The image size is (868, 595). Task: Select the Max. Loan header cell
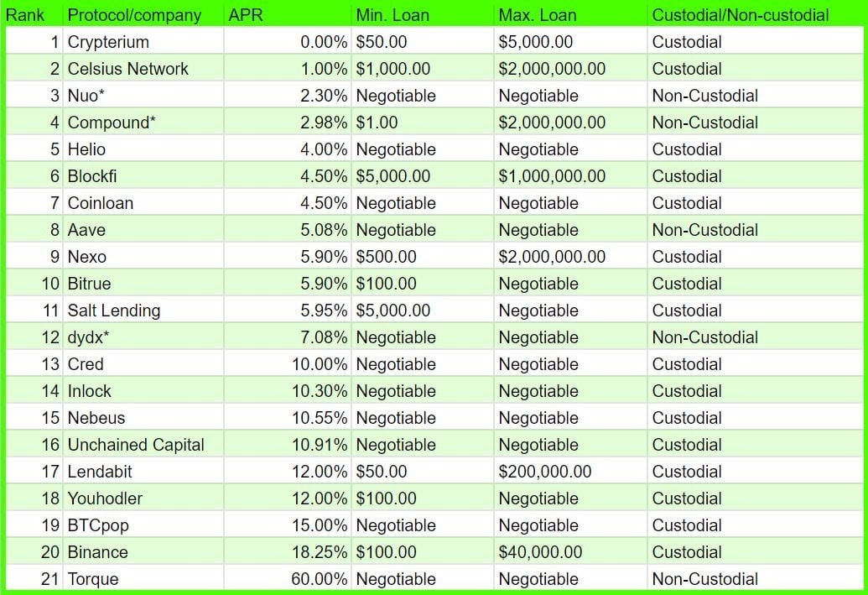[x=538, y=15]
